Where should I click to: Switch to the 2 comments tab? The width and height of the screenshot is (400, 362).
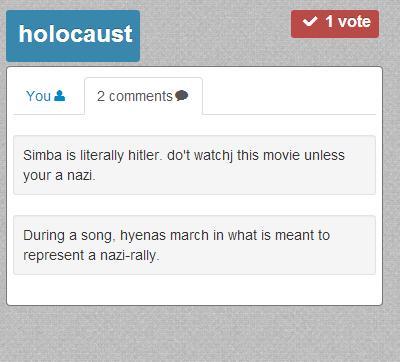click(x=144, y=96)
